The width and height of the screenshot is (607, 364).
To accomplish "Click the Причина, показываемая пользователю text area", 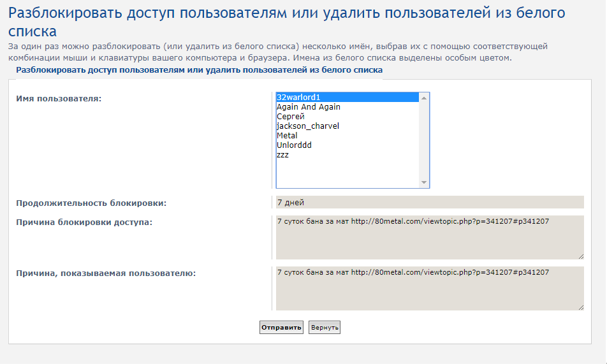I will [x=430, y=289].
